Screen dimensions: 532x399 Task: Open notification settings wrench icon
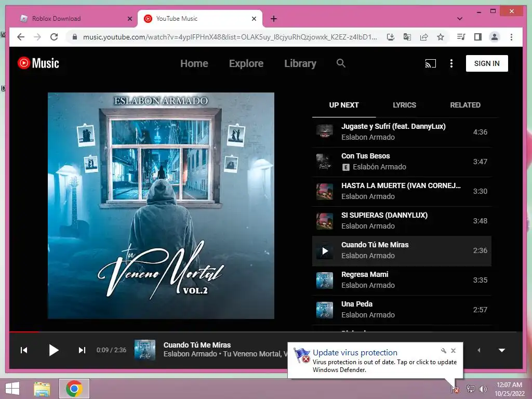(x=444, y=351)
